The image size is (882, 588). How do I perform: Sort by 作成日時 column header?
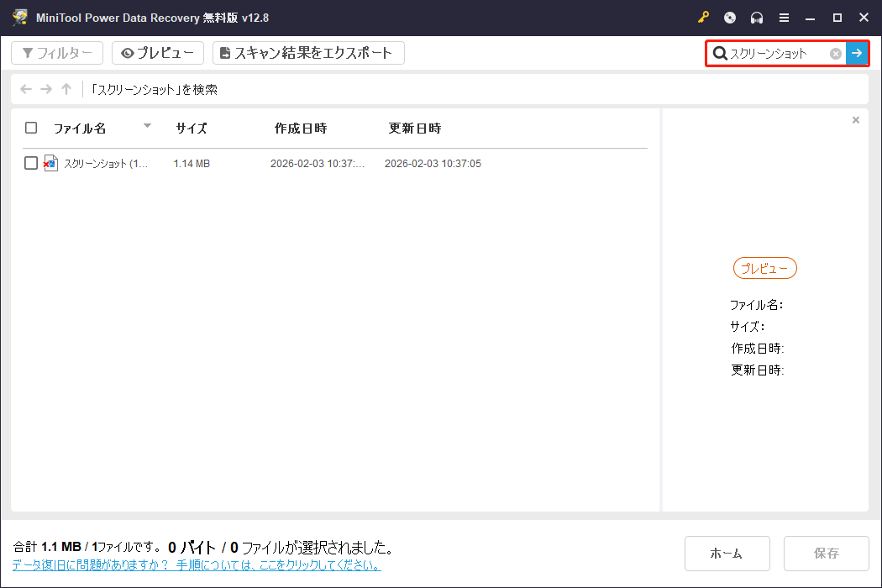(x=301, y=129)
